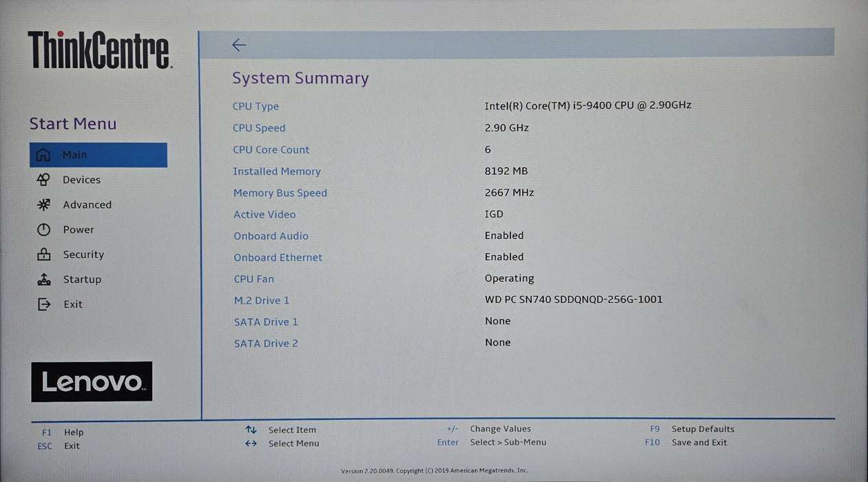868x482 pixels.
Task: Click the Security padlock icon
Action: click(x=43, y=254)
